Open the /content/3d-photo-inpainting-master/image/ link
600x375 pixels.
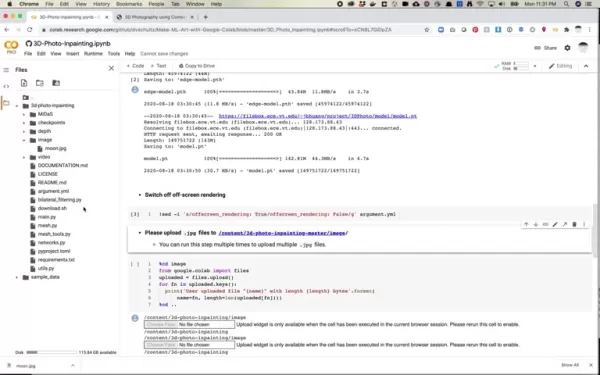283,233
